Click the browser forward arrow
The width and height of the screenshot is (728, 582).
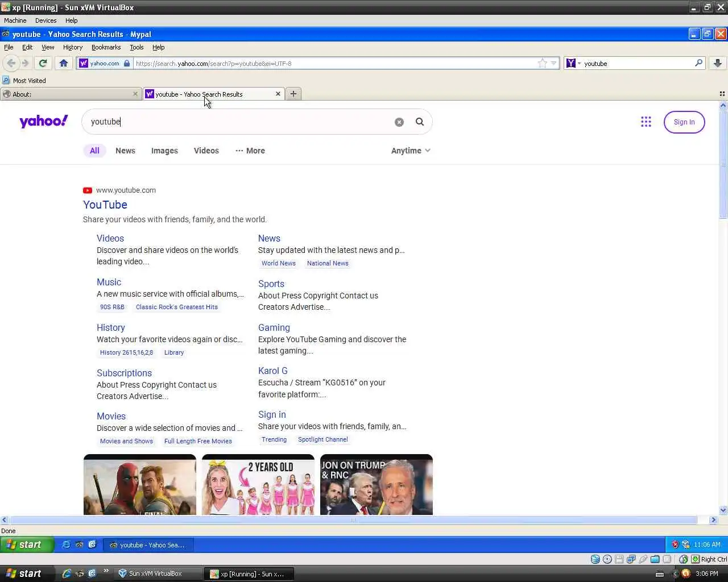click(25, 63)
